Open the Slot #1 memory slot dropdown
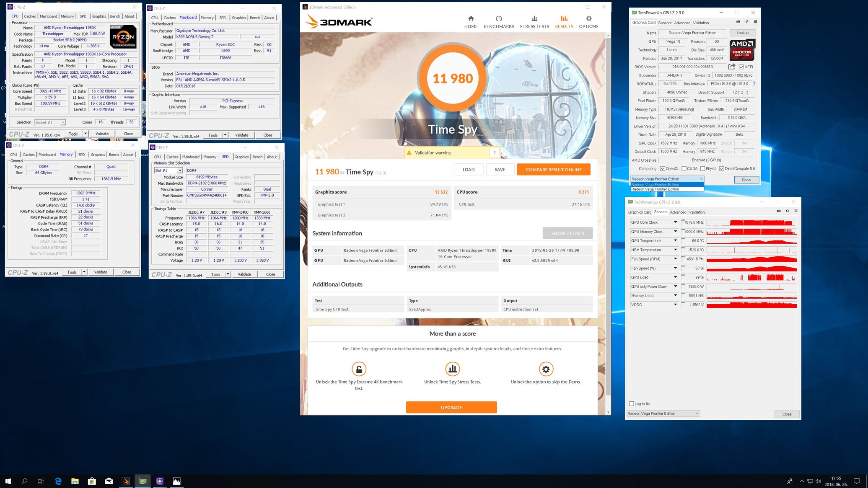The image size is (868, 488). (x=168, y=170)
